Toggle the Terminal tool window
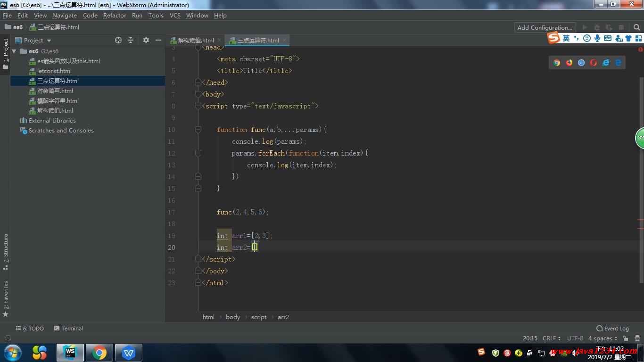 (68, 329)
